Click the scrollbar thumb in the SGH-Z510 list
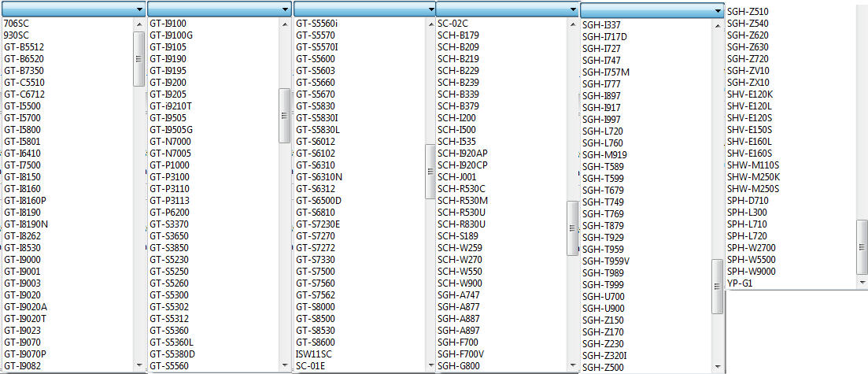This screenshot has height=374, width=868. [862, 246]
